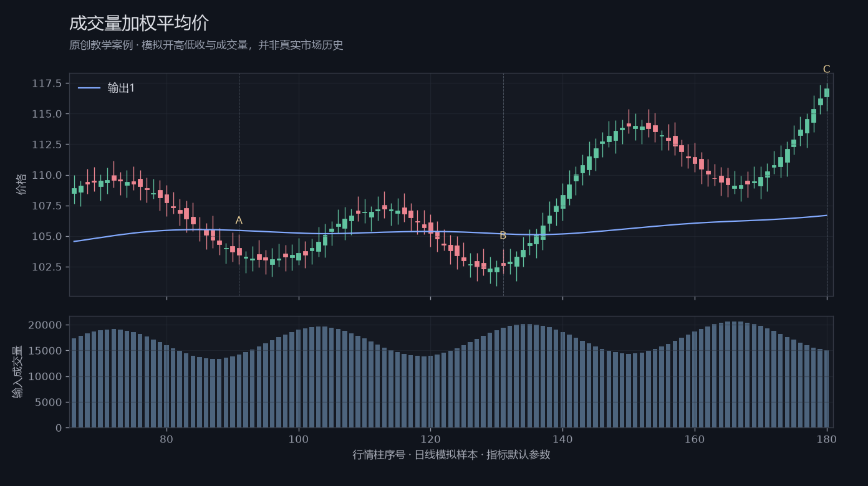Click the x-axis caption 行情柱序号 · 日线模拟样本
The width and height of the screenshot is (868, 486).
(451, 455)
